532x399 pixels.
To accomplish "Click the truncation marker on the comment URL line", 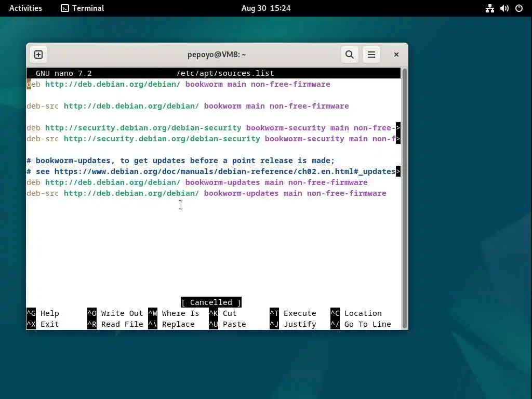I will 398,171.
